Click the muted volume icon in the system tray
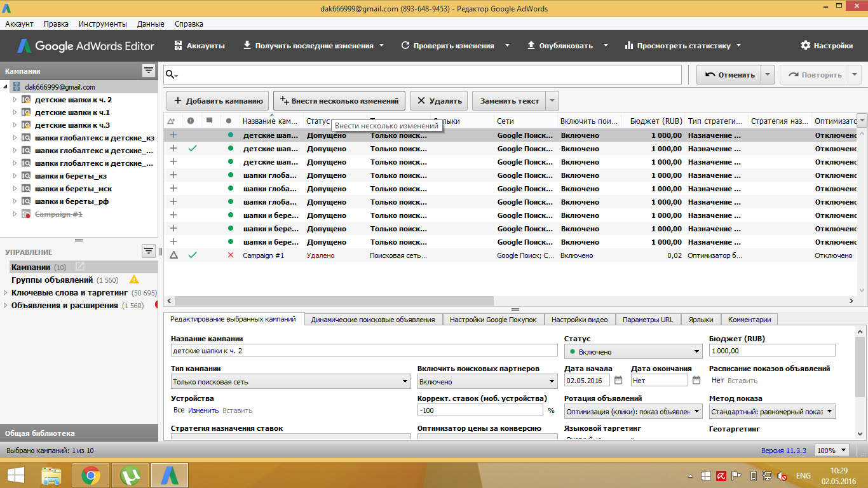This screenshot has width=868, height=488. (x=783, y=476)
